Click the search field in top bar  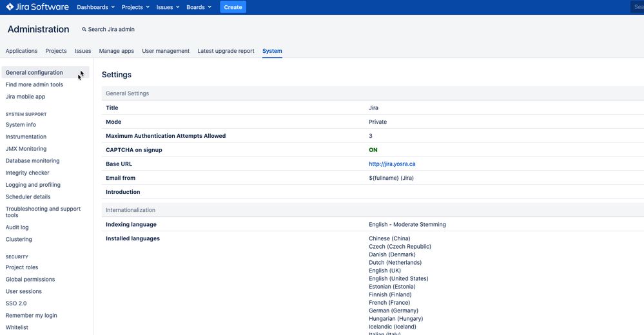pyautogui.click(x=637, y=7)
